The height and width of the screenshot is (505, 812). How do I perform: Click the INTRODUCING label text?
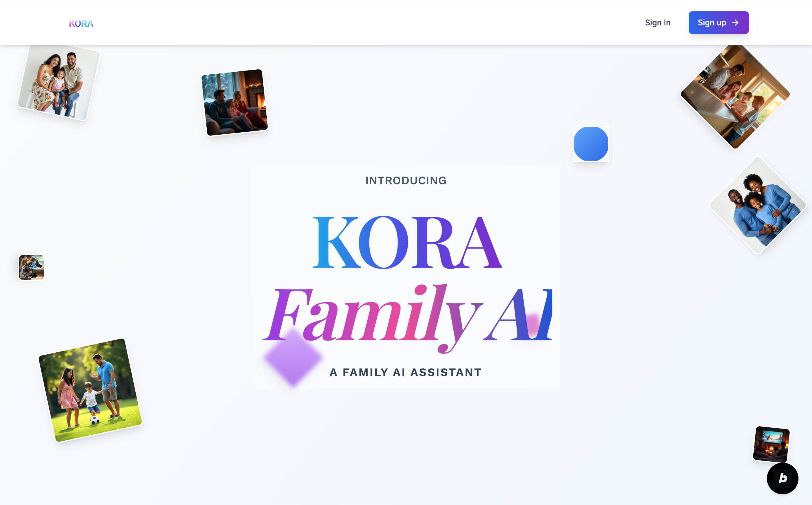click(406, 181)
